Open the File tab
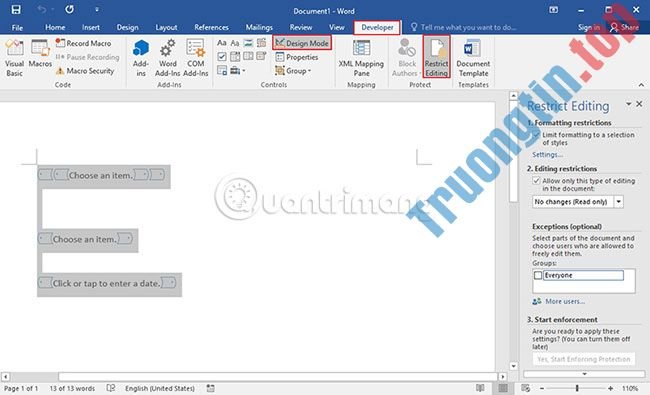 pyautogui.click(x=17, y=27)
